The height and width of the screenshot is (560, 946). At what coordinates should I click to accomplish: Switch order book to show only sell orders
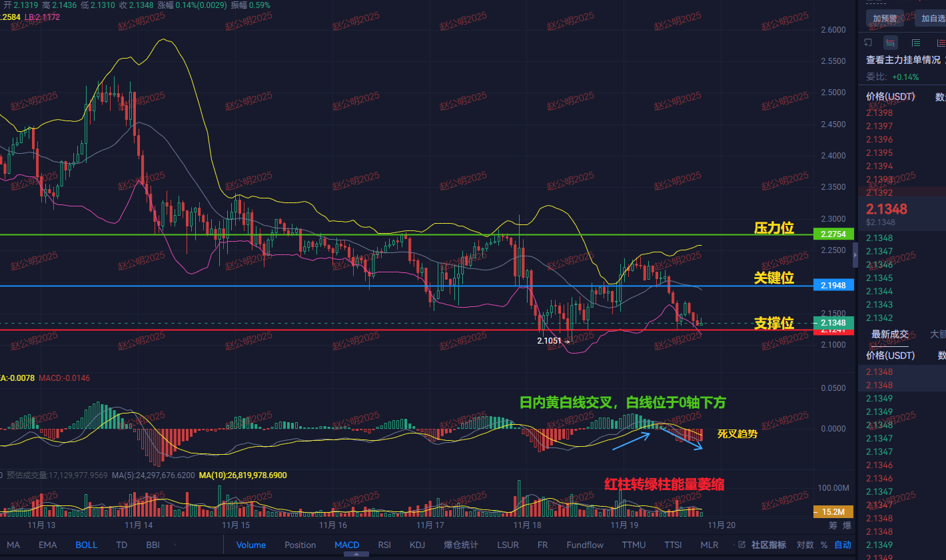[939, 43]
